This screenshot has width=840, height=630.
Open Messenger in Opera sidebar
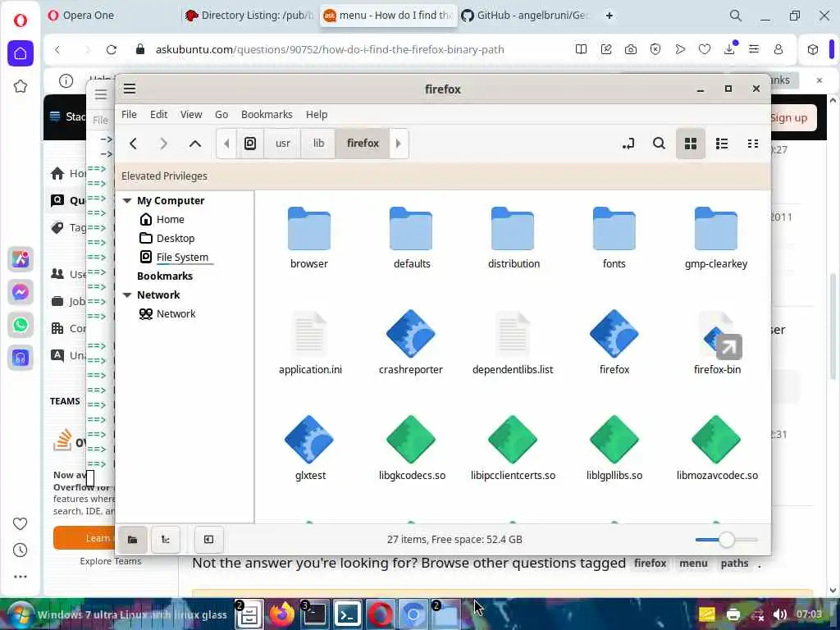pos(21,292)
